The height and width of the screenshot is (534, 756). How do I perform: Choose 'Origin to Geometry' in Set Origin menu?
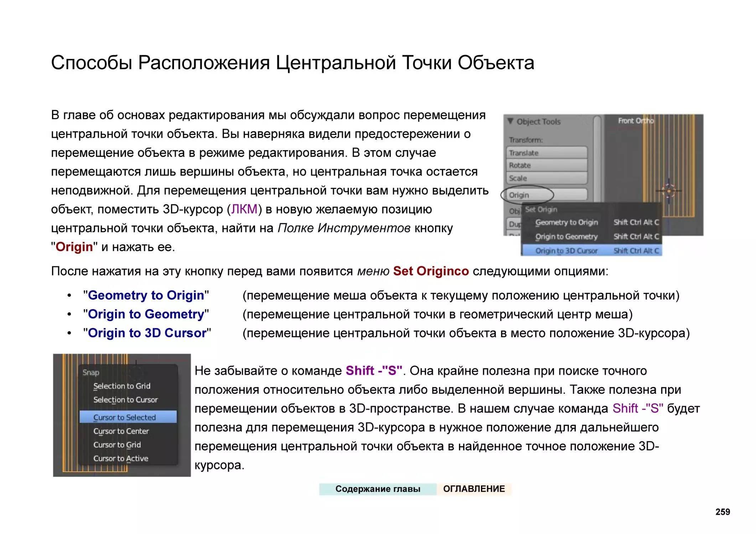[591, 236]
